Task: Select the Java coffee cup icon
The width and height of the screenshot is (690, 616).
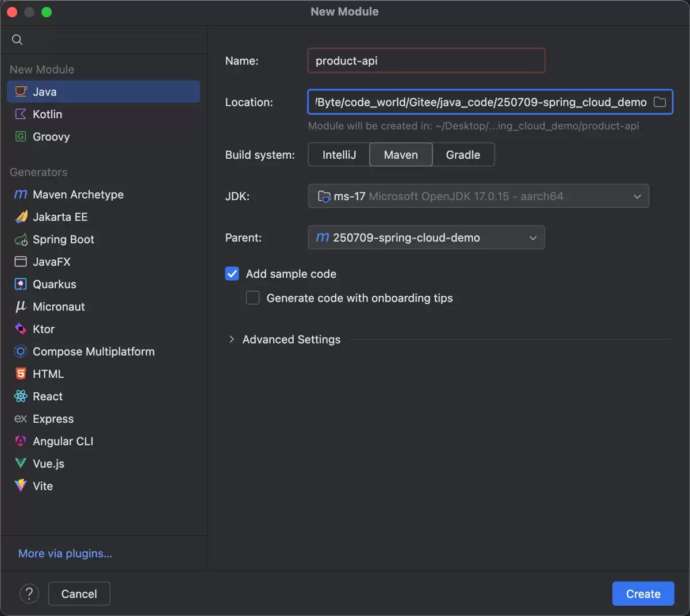Action: click(21, 91)
